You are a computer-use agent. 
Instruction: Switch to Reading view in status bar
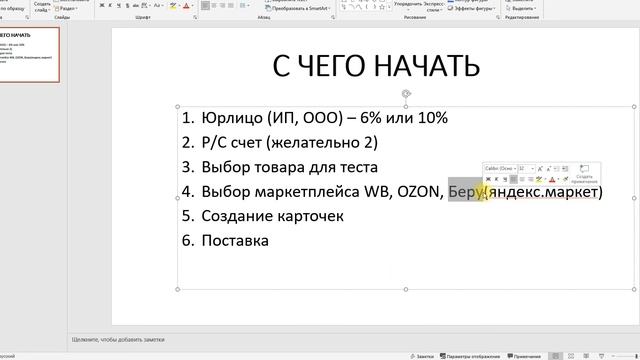[586, 356]
